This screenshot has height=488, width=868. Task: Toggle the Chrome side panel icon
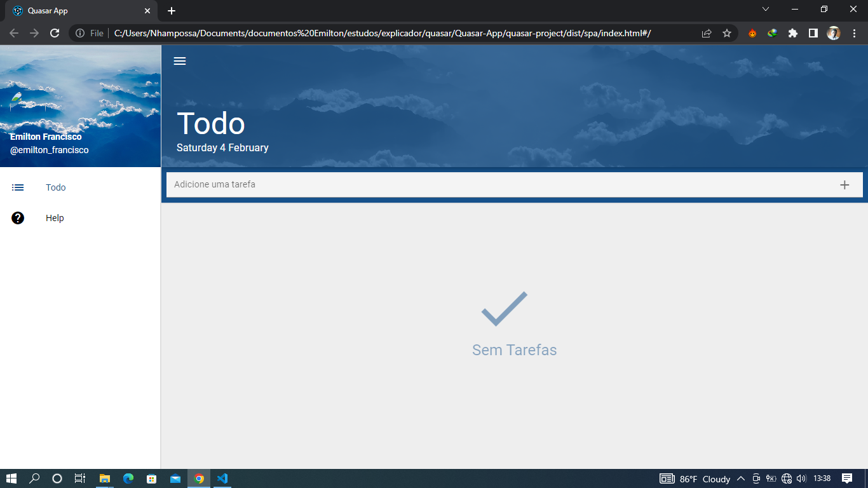coord(813,34)
